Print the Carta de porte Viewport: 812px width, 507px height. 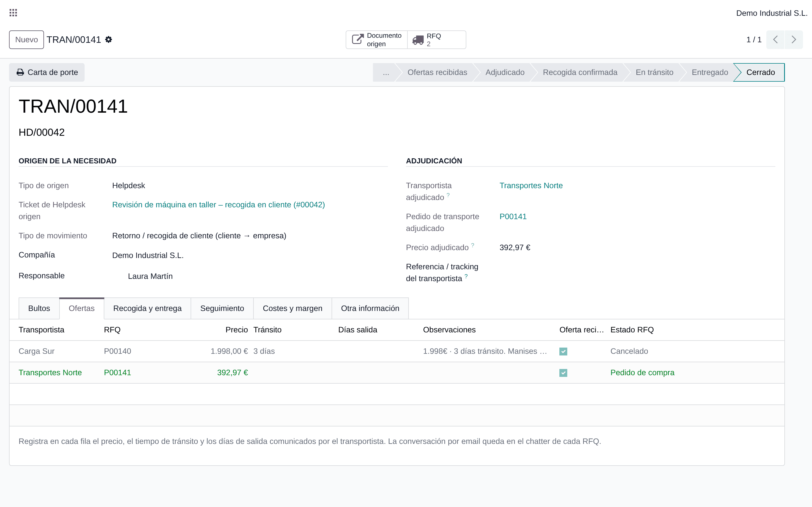[47, 72]
